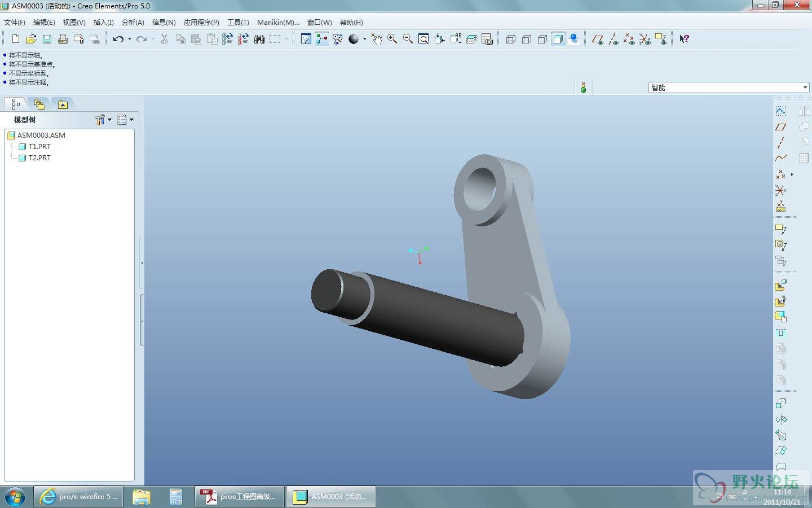The height and width of the screenshot is (508, 812).
Task: Launch the view manager icon
Action: click(487, 39)
